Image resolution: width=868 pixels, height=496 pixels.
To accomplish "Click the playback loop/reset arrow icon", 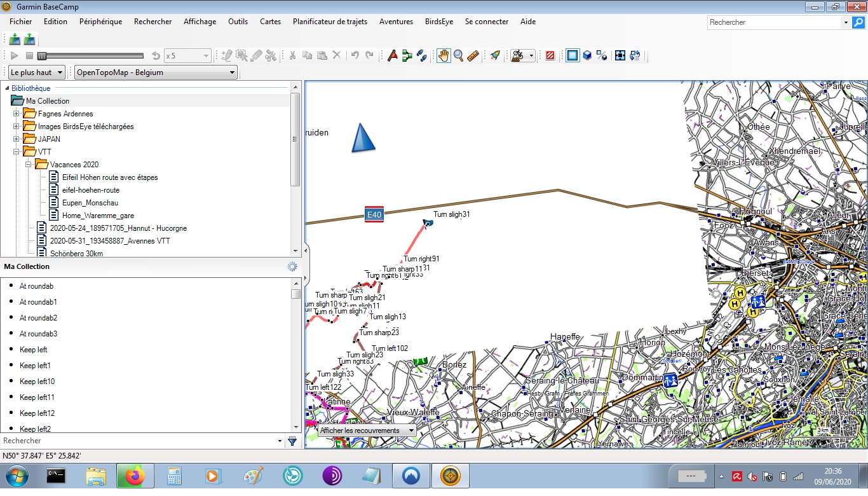I will pos(156,56).
